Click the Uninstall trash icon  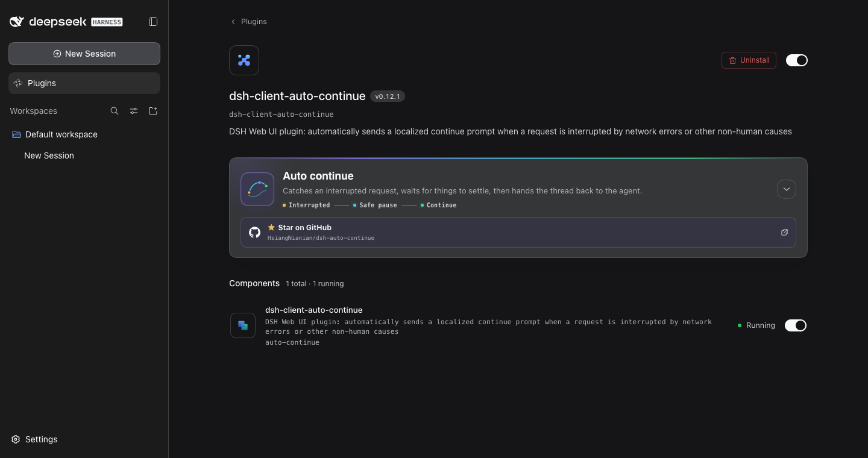point(733,60)
